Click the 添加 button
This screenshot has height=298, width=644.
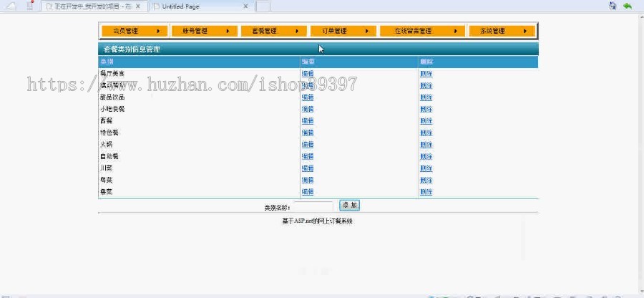click(x=349, y=205)
